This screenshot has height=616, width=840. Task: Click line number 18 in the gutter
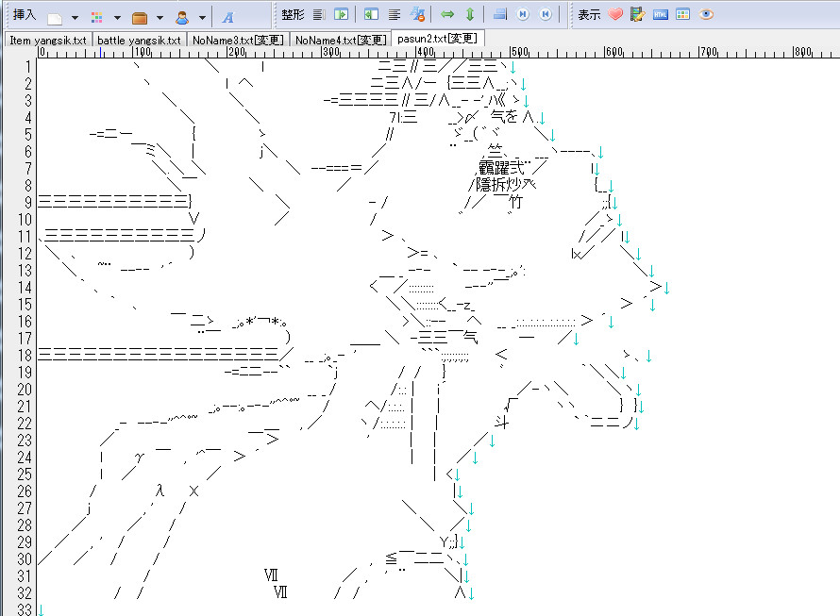coord(25,355)
